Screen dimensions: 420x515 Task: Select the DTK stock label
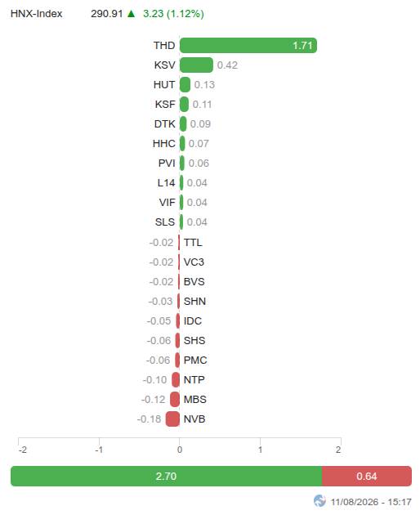(x=165, y=124)
